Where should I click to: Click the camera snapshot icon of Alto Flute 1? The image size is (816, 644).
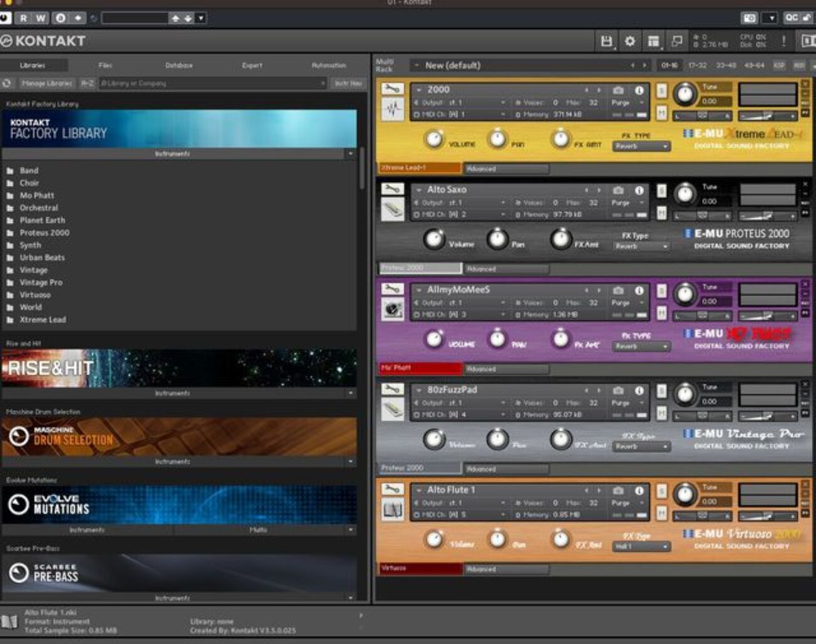point(618,490)
